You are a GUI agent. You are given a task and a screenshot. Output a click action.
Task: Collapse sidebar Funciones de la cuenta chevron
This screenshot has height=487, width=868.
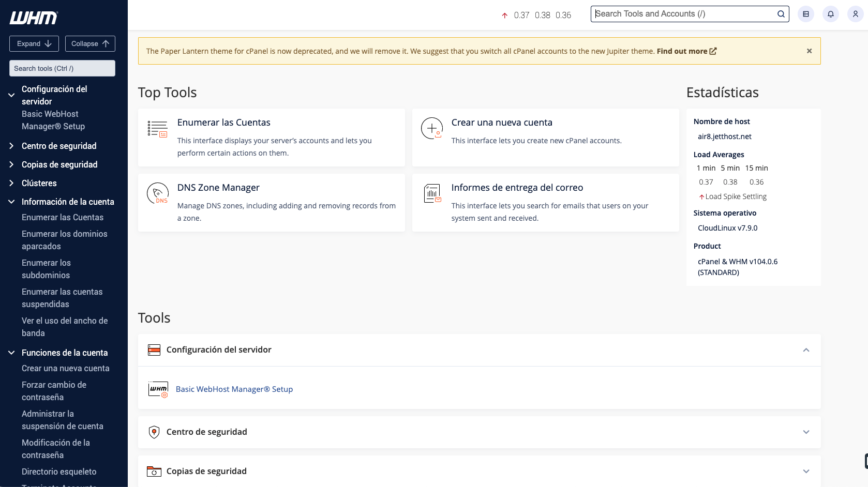click(11, 353)
